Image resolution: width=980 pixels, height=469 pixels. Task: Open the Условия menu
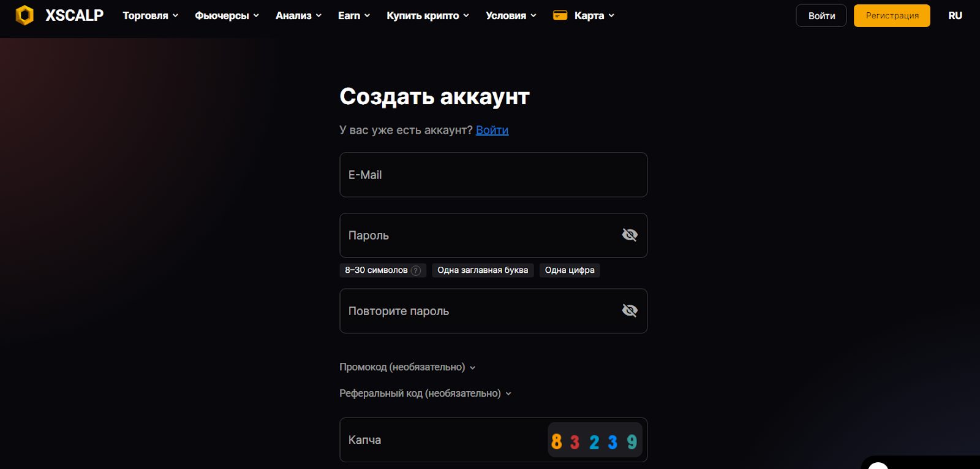coord(511,15)
